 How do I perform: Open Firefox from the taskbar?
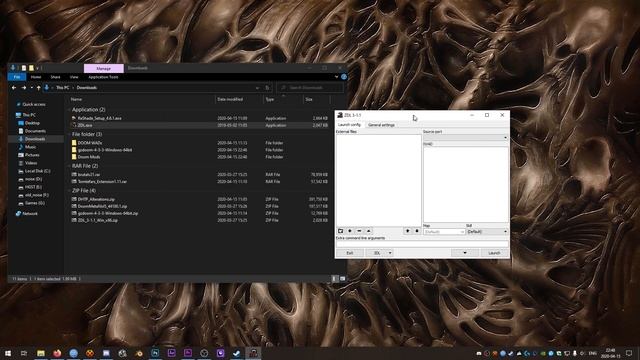[x=57, y=353]
